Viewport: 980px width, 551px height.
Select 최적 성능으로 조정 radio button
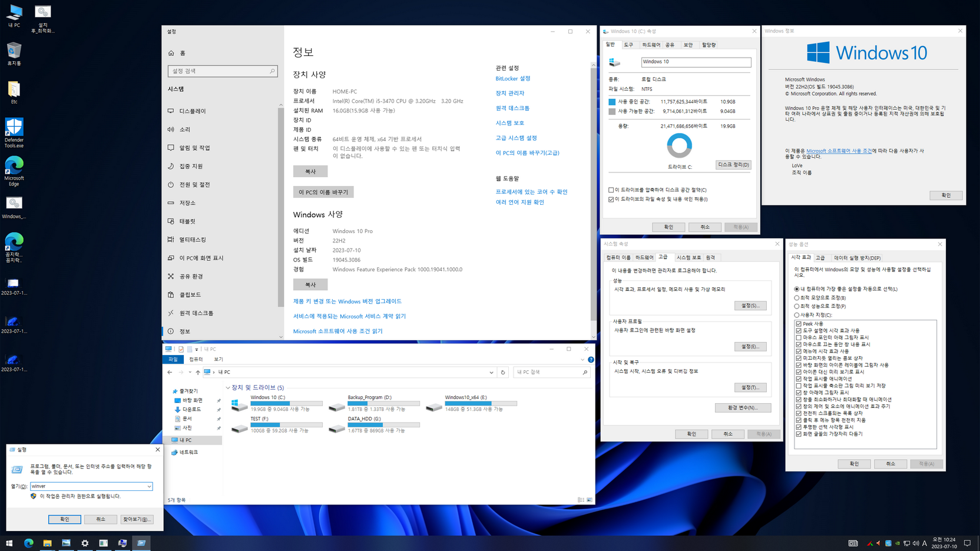[797, 306]
